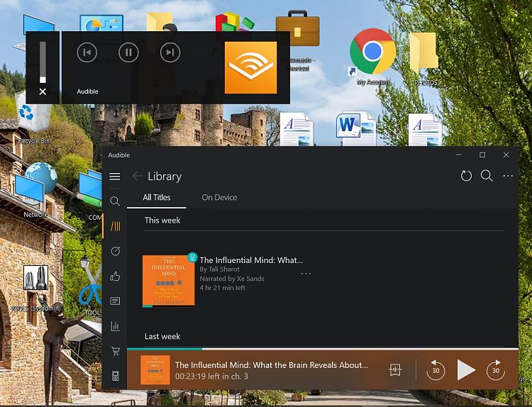
Task: Pause playback in the media overlay
Action: pos(128,52)
